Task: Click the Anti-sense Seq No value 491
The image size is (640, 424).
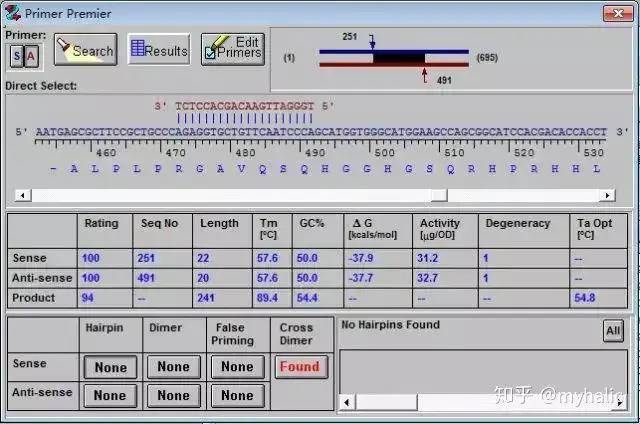Action: click(146, 278)
